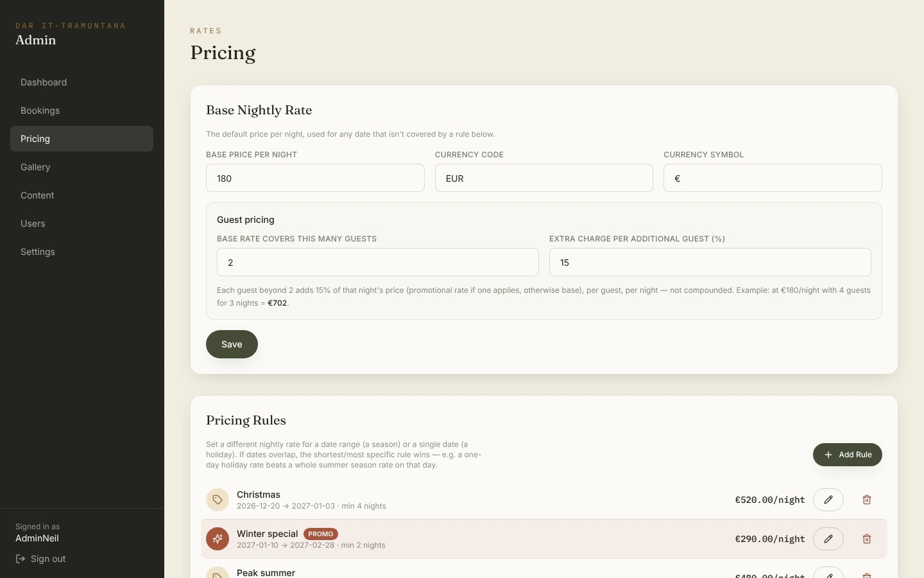This screenshot has height=578, width=924.
Task: Edit extra charge per additional guest
Action: point(710,262)
